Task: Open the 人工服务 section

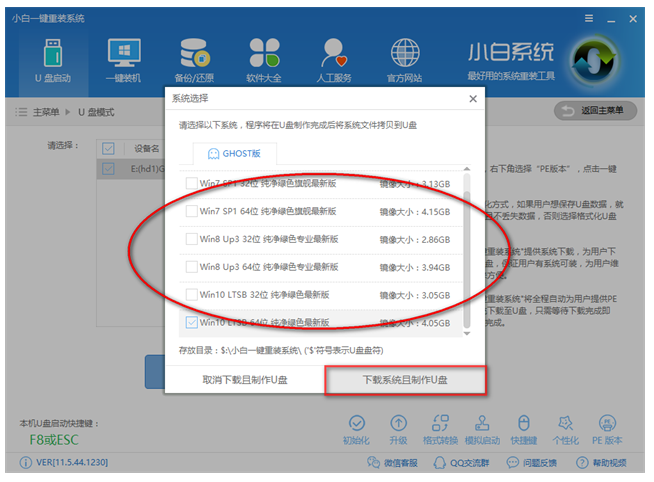Action: pyautogui.click(x=334, y=60)
